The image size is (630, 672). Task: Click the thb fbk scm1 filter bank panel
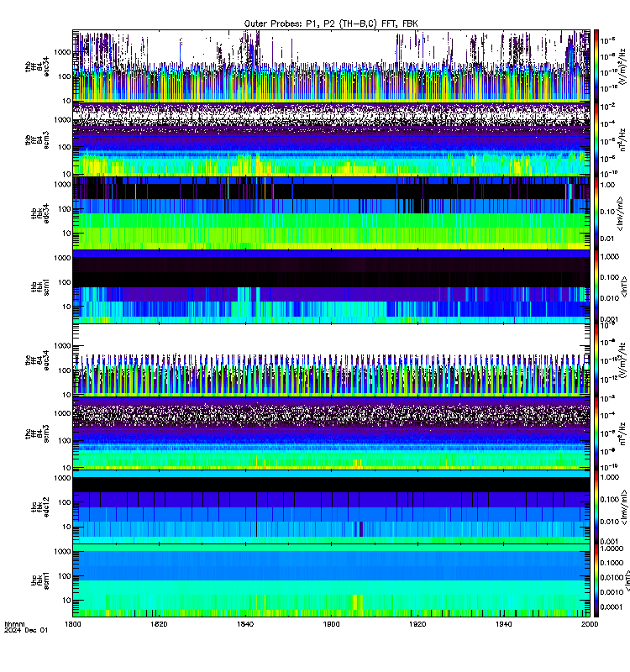click(x=331, y=286)
